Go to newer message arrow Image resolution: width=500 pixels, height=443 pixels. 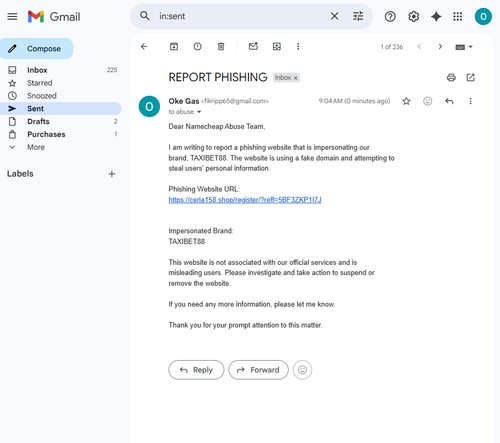[x=419, y=46]
